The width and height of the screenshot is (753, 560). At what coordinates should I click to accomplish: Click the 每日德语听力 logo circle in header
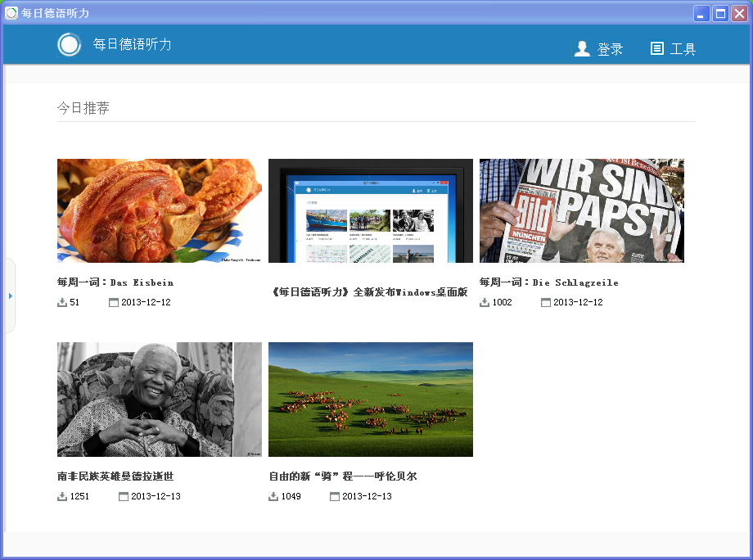[69, 44]
